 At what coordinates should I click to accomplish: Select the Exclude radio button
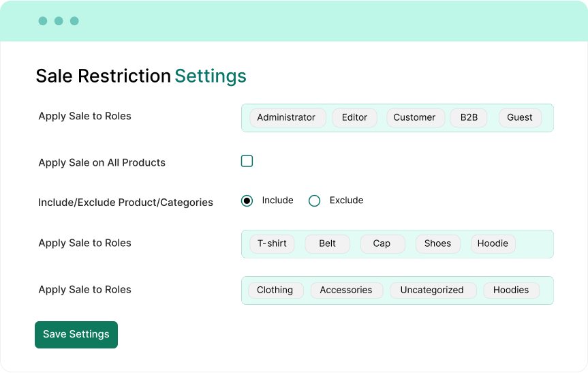(314, 200)
